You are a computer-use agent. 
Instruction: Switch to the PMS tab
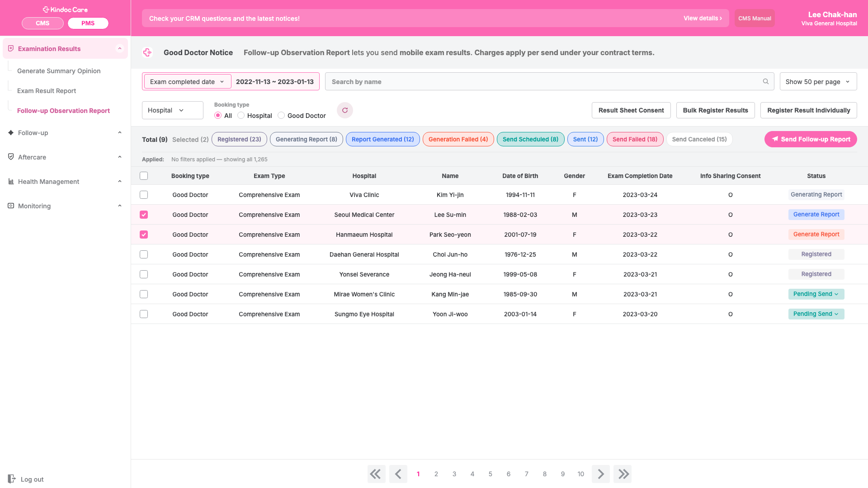coord(88,23)
